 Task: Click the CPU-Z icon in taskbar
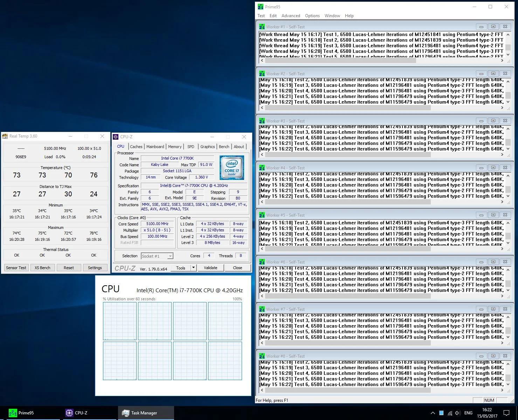tap(69, 413)
